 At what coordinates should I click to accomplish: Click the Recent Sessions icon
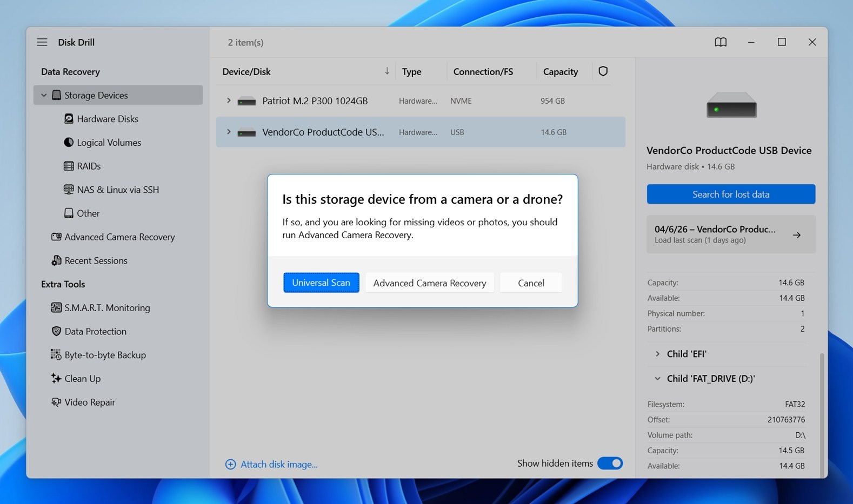[56, 260]
